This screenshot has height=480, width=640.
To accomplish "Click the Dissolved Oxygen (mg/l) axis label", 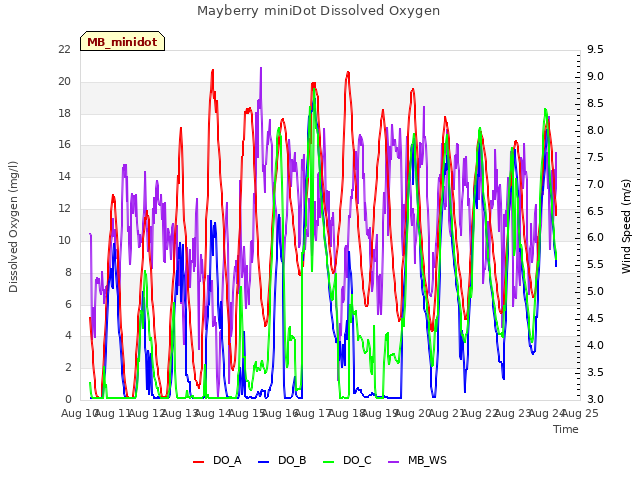I will click(x=13, y=227).
